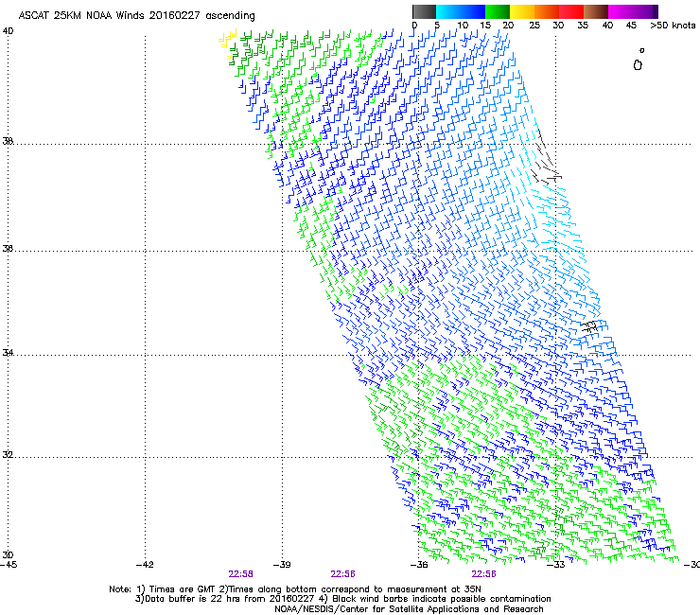Image resolution: width=700 pixels, height=615 pixels.
Task: Click the '>50 knots' legend label
Action: (673, 26)
